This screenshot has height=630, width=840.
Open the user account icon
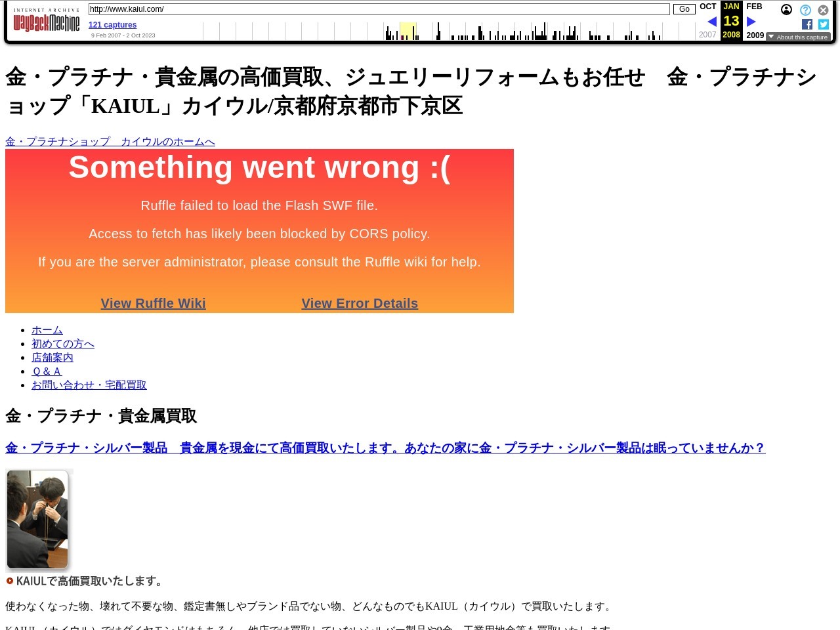coord(786,10)
